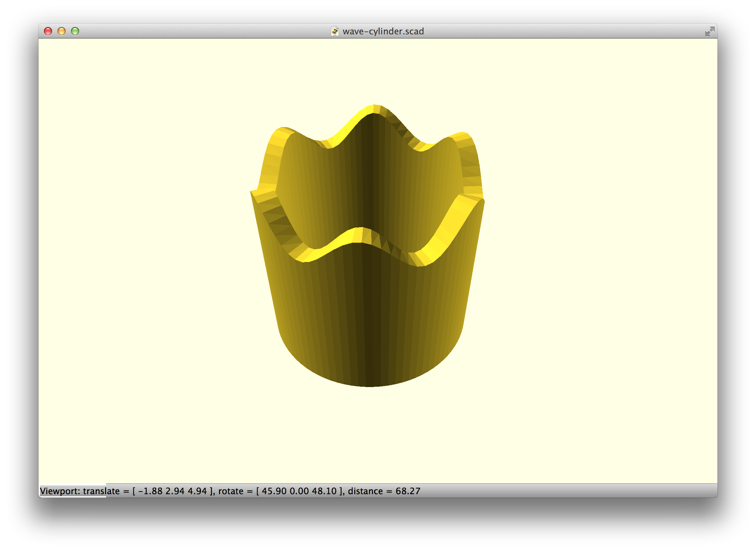Image resolution: width=756 pixels, height=551 pixels.
Task: Click the distance = 68.27 readout
Action: pos(384,491)
